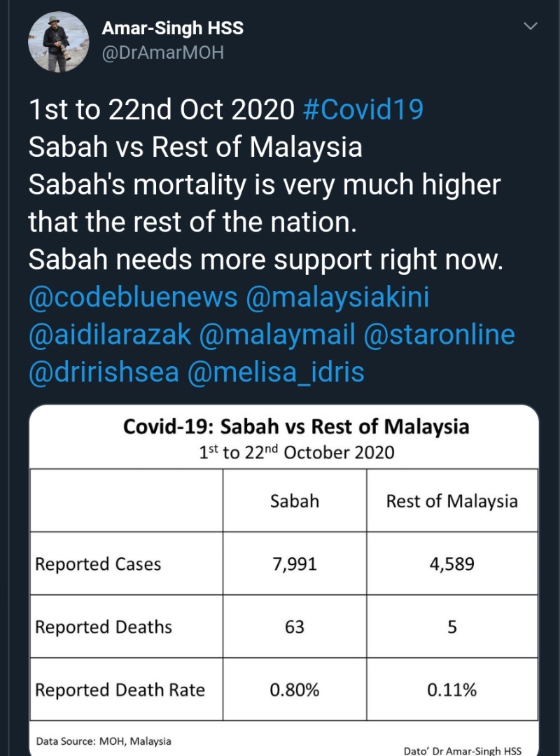Screen dimensions: 560x756
Task: Open Amar-Singh HSS profile picture
Action: (x=59, y=43)
